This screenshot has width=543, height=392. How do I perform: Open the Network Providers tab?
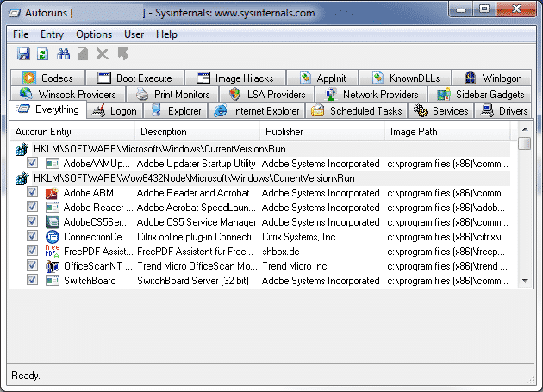(x=371, y=94)
